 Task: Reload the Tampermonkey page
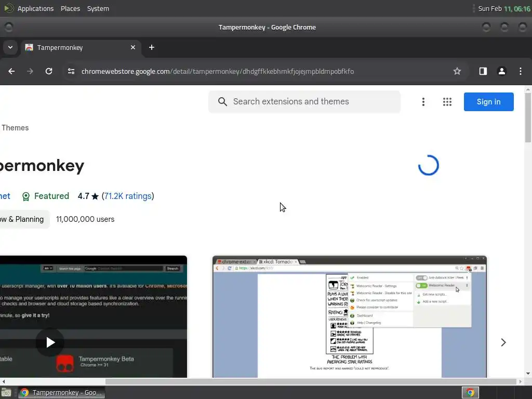click(49, 71)
